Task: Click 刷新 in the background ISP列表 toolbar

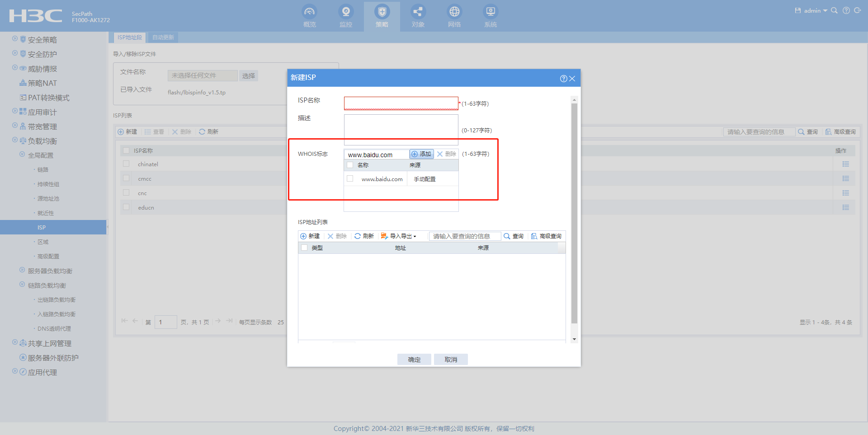Action: (209, 132)
